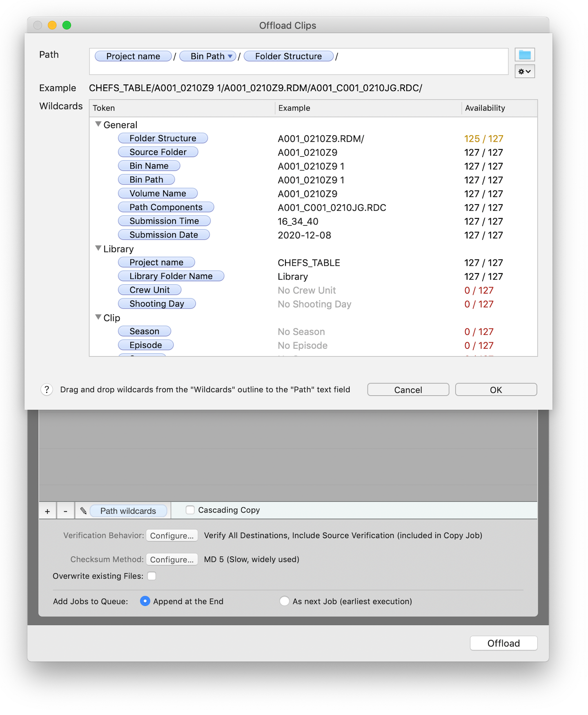Click Configure next to Verification Behavior
Screen dimensions: 588x715
(172, 536)
